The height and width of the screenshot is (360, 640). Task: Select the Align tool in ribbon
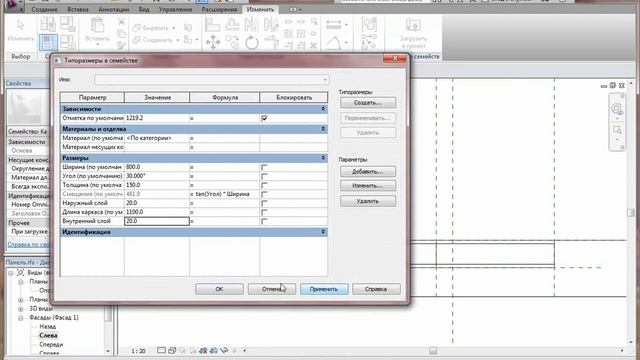coord(212,25)
